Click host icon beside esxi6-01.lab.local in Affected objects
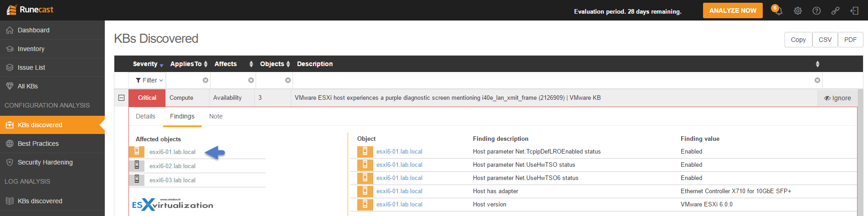The height and width of the screenshot is (216, 868). coord(137,151)
